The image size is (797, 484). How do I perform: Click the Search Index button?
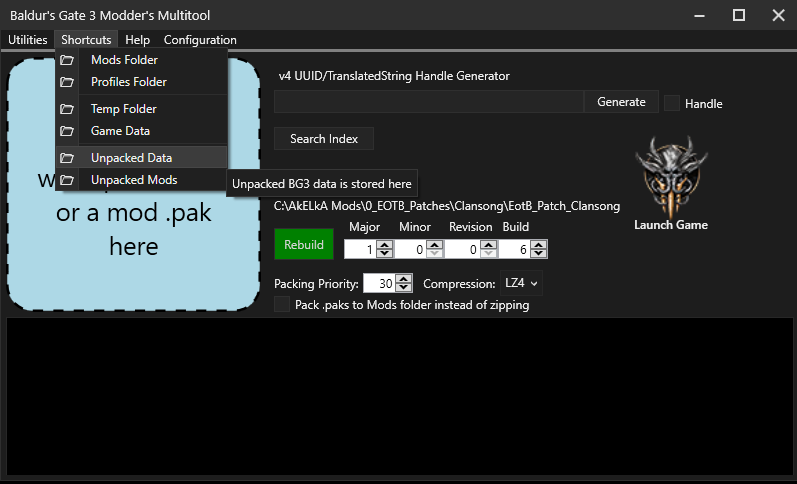[x=324, y=139]
